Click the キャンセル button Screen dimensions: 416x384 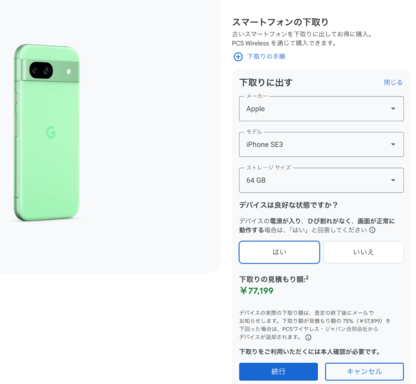click(364, 371)
